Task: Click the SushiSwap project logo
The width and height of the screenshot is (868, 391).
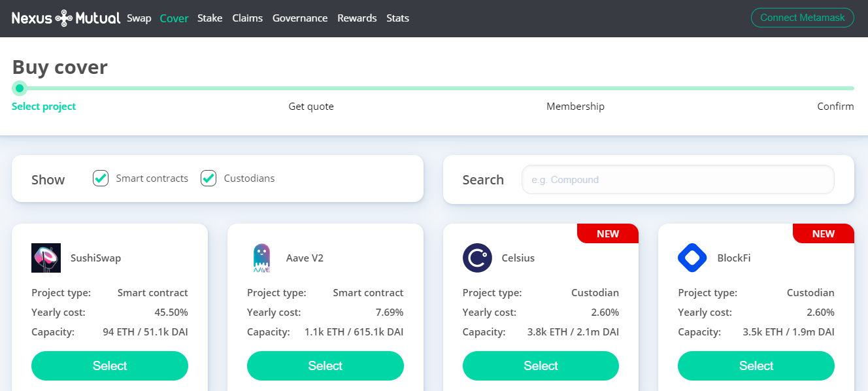Action: [x=46, y=258]
